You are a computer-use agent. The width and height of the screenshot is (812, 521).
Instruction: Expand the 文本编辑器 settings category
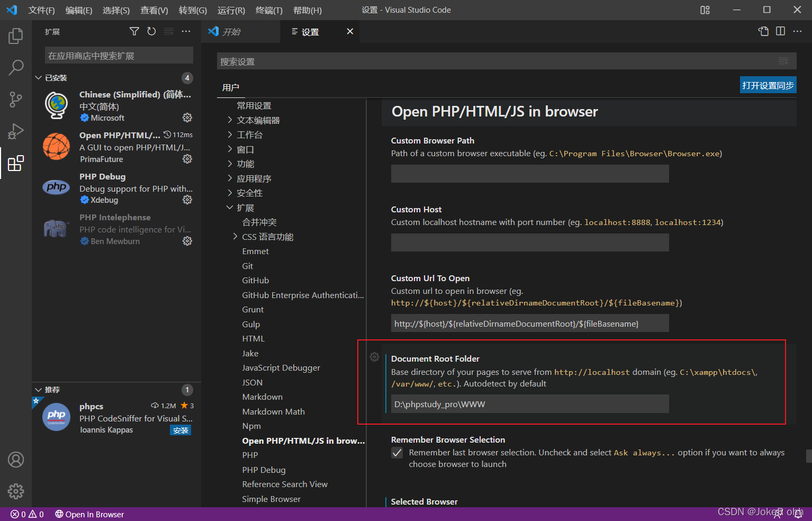(230, 120)
